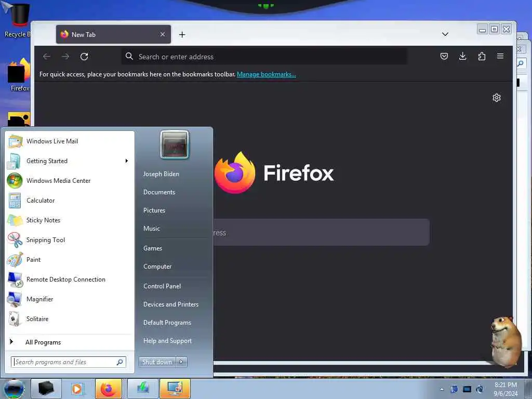This screenshot has width=532, height=399.
Task: Open the Firefox hamburger application menu
Action: tap(500, 56)
